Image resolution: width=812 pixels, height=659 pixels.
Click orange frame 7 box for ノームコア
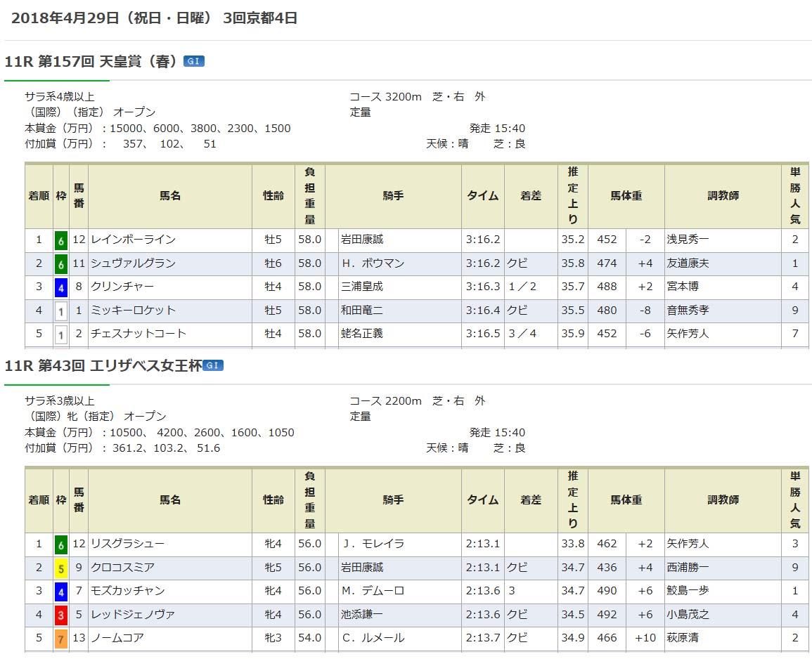61,639
